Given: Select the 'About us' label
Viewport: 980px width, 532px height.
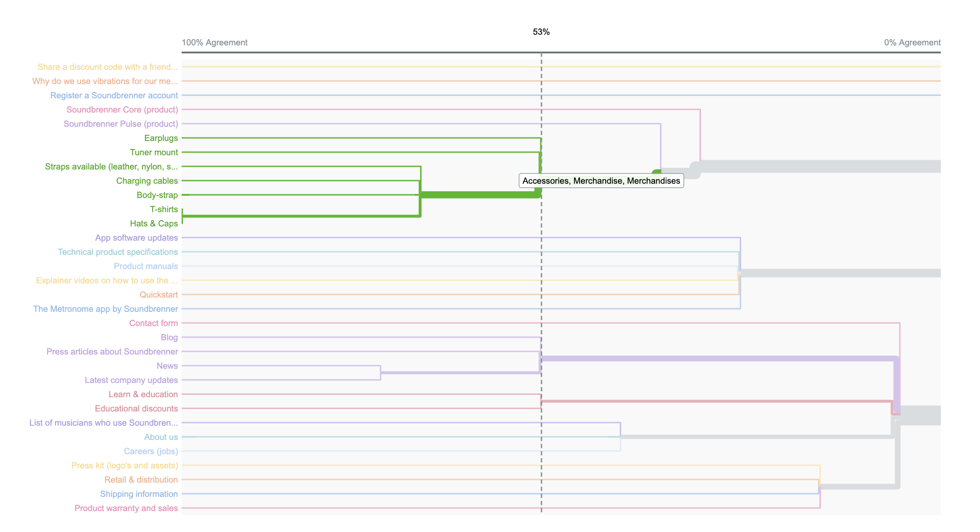Looking at the screenshot, I should coord(161,437).
